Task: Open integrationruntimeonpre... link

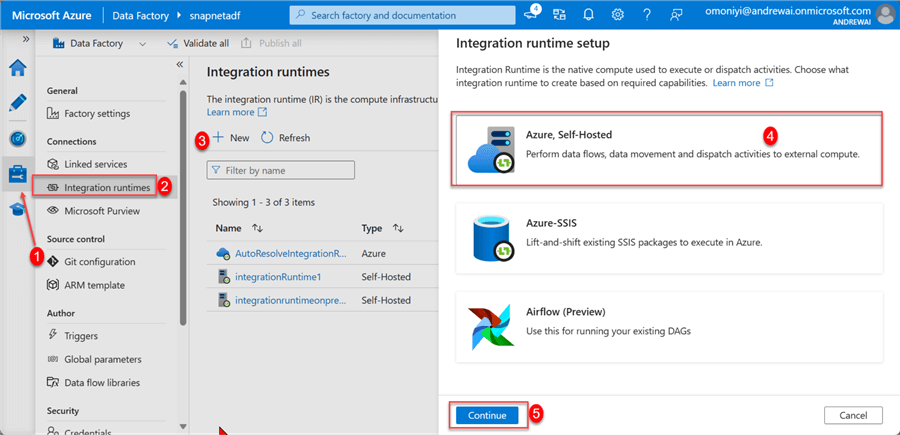Action: tap(291, 300)
